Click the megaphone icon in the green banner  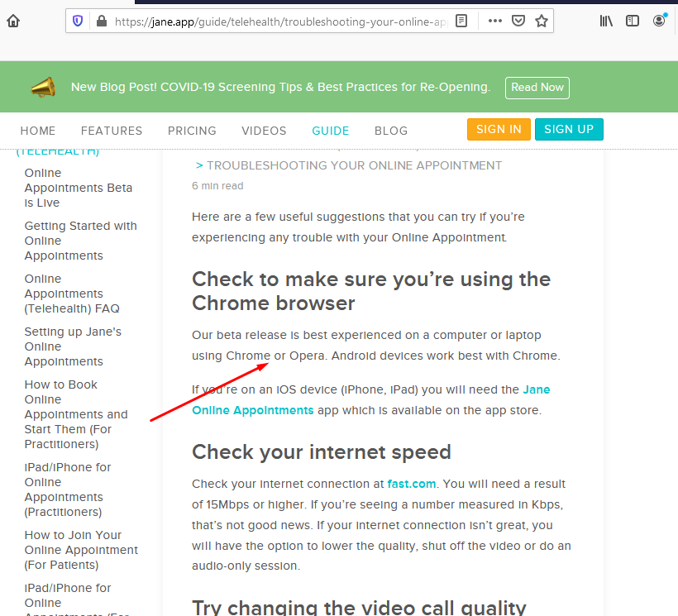coord(43,88)
